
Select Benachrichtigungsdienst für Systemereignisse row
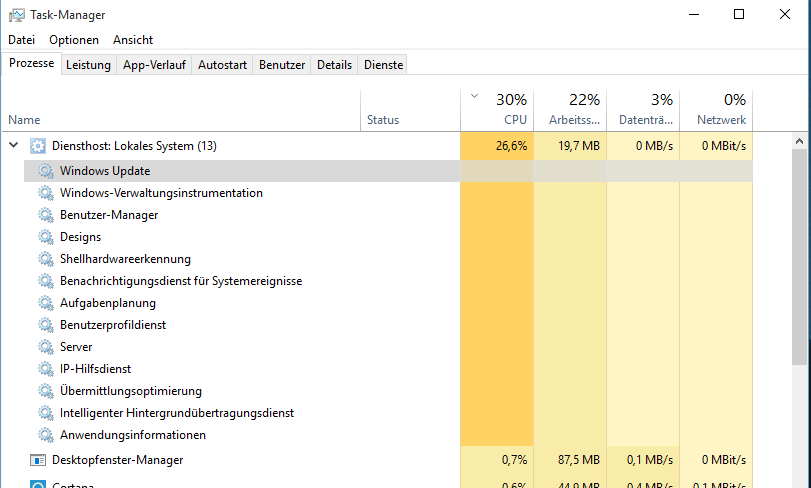point(388,281)
